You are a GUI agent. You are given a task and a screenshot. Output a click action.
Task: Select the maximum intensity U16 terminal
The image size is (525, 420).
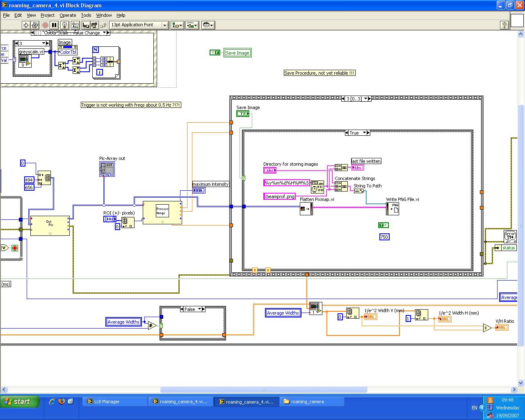[199, 190]
